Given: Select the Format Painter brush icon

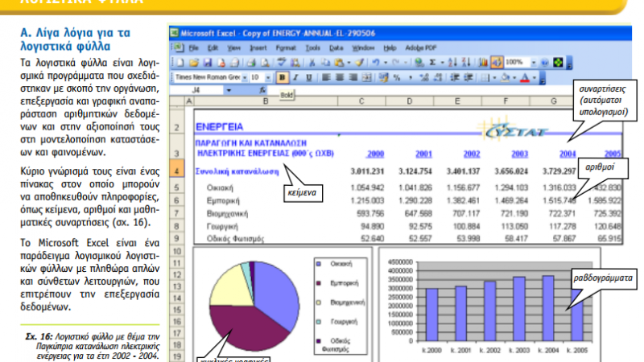Looking at the screenshot, I should point(359,63).
